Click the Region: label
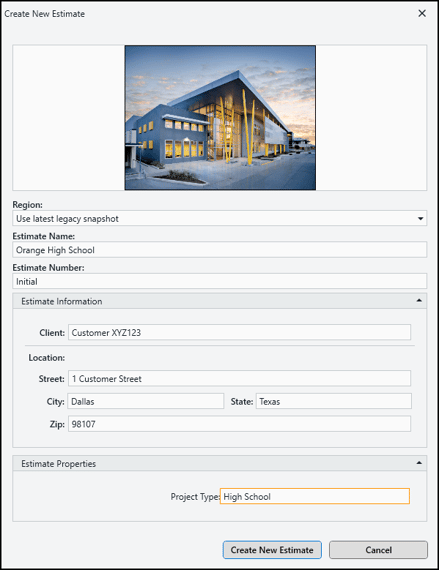Image resolution: width=439 pixels, height=570 pixels. coord(28,205)
